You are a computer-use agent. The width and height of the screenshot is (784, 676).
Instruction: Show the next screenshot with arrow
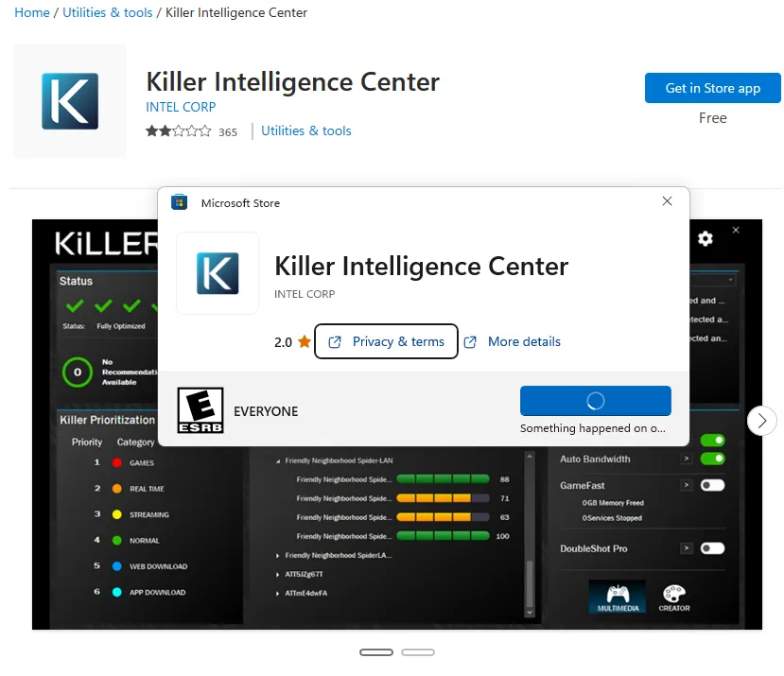coord(761,421)
